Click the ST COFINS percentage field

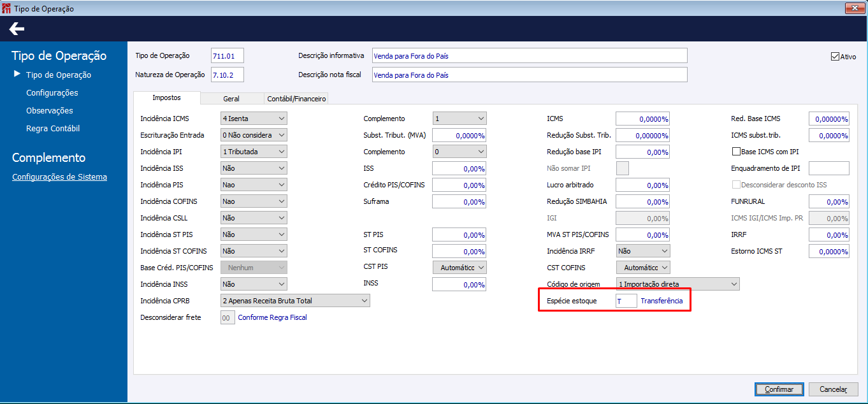pyautogui.click(x=459, y=251)
